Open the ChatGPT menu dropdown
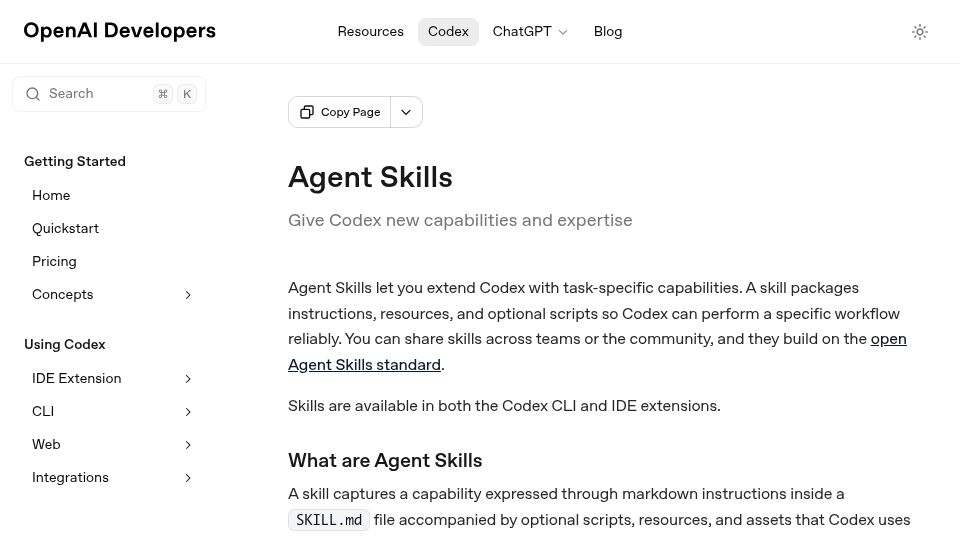Screen dimensions: 960x540 pos(530,32)
